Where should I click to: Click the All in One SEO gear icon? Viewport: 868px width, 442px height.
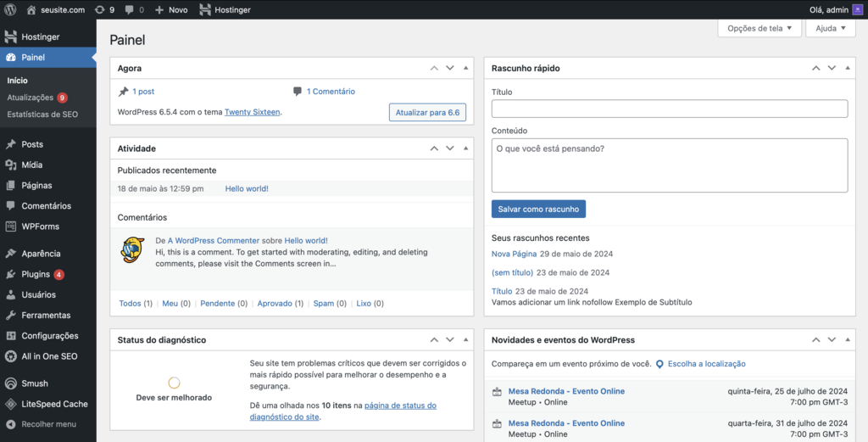[x=10, y=356]
